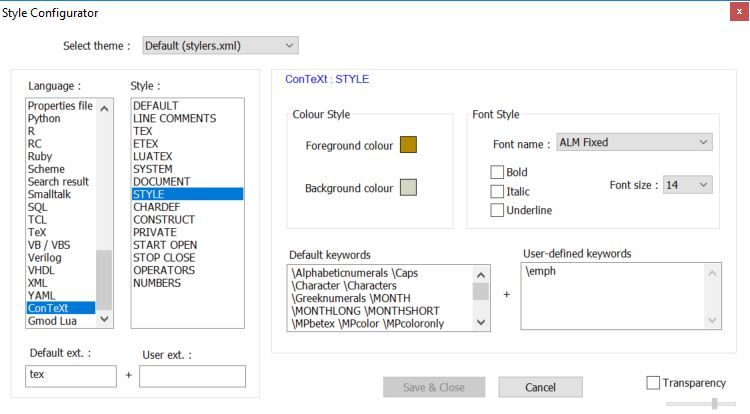Pick Gmod Lua from the Language list
Viewport: 750px width, 414px height.
coord(54,321)
